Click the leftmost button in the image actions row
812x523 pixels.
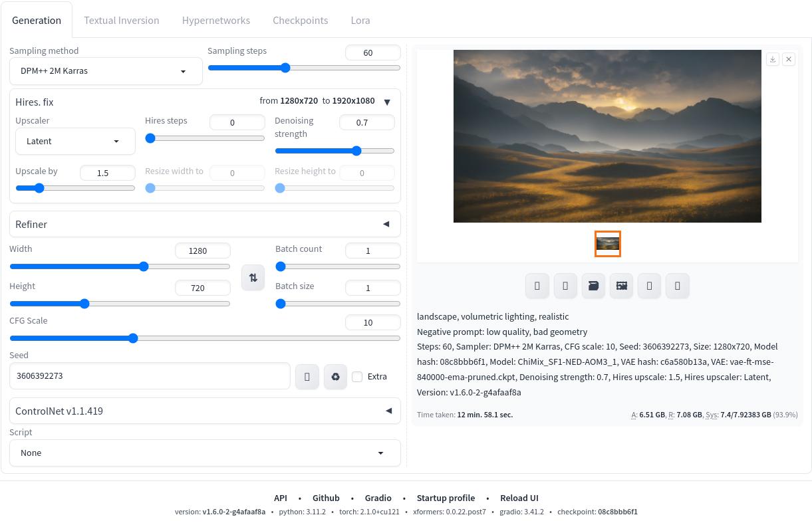coord(537,286)
